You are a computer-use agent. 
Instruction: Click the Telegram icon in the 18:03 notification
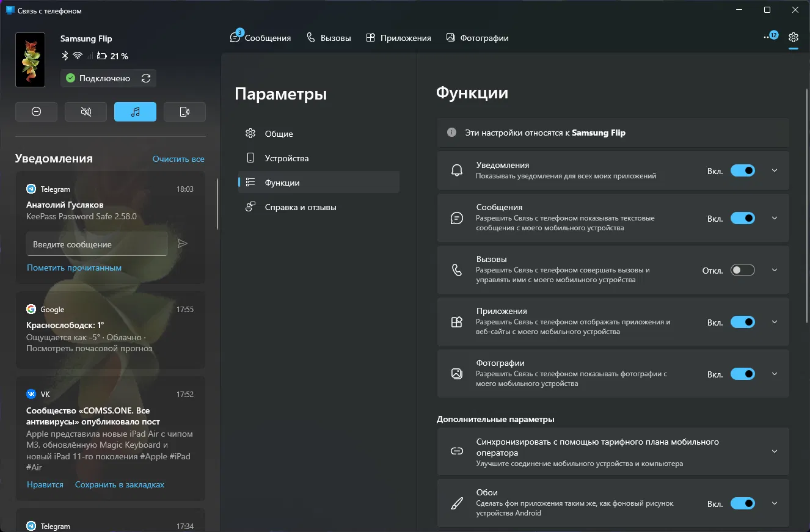click(31, 189)
